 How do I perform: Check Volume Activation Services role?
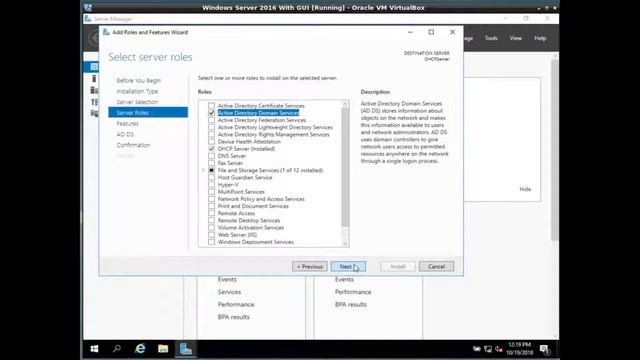[x=211, y=228]
